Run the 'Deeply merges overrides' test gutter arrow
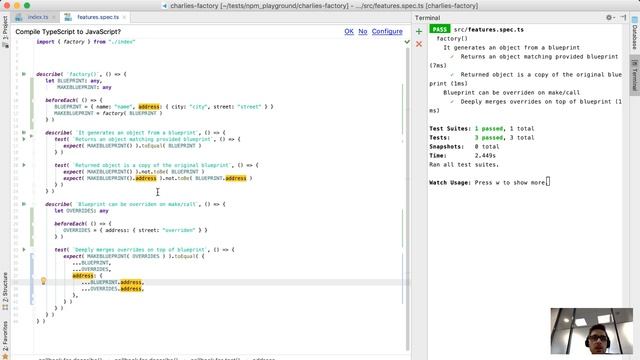Screen dimensions: 640x360 (x=24, y=249)
